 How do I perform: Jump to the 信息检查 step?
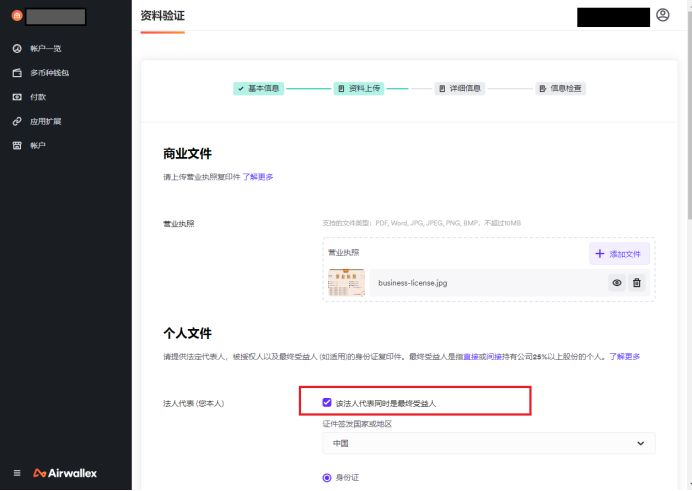point(560,88)
